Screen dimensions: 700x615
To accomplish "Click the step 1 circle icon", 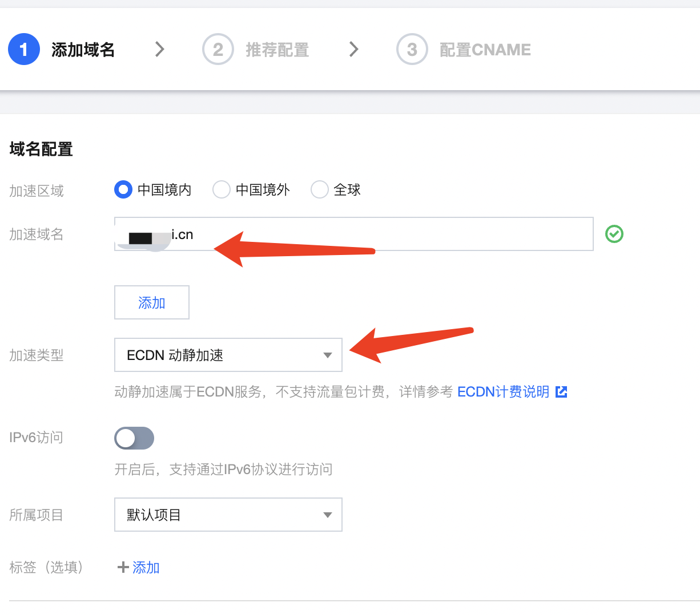I will (x=24, y=49).
